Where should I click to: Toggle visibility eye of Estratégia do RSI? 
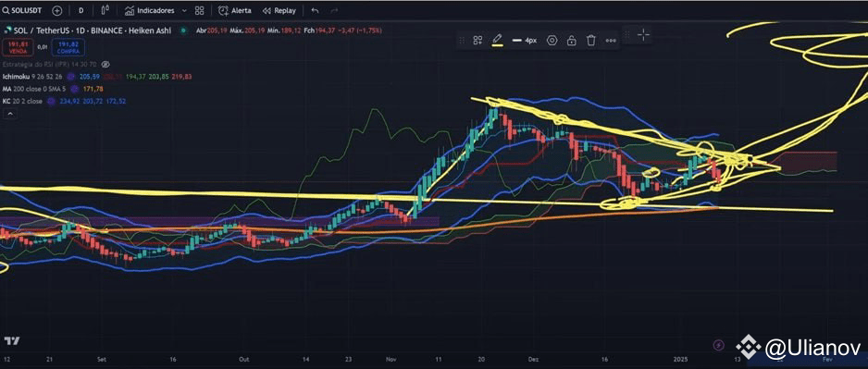[x=106, y=65]
